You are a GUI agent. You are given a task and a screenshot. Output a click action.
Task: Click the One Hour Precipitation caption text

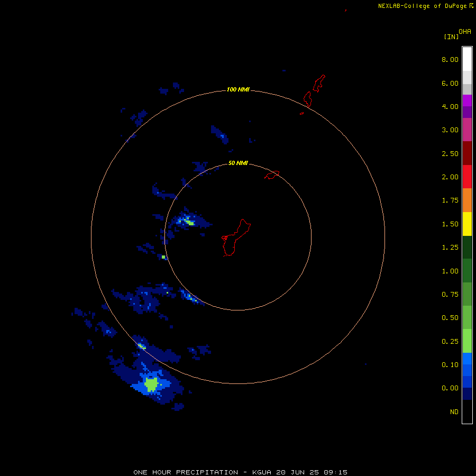[x=241, y=472]
